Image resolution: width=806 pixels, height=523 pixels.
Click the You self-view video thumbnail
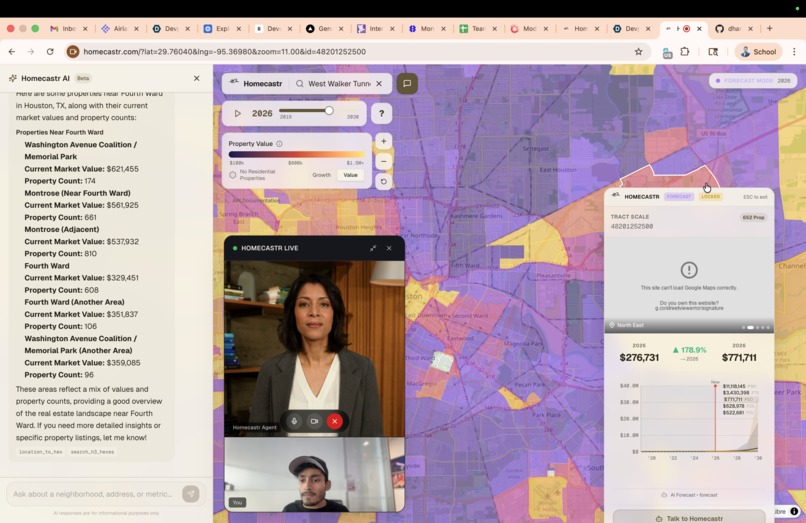click(315, 474)
